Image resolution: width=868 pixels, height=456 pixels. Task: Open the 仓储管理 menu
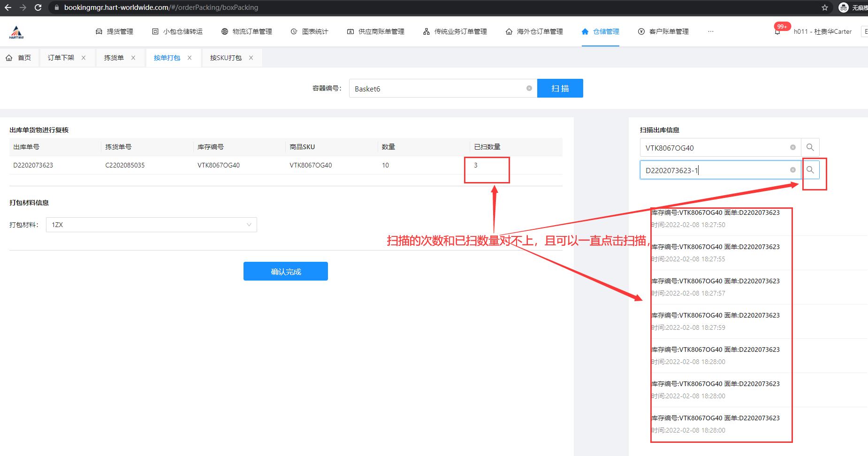point(601,31)
